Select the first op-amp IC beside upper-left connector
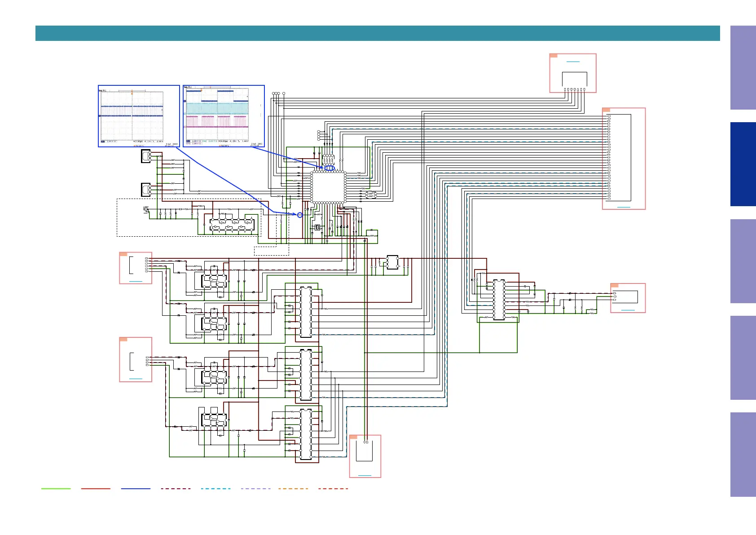 pyautogui.click(x=215, y=282)
